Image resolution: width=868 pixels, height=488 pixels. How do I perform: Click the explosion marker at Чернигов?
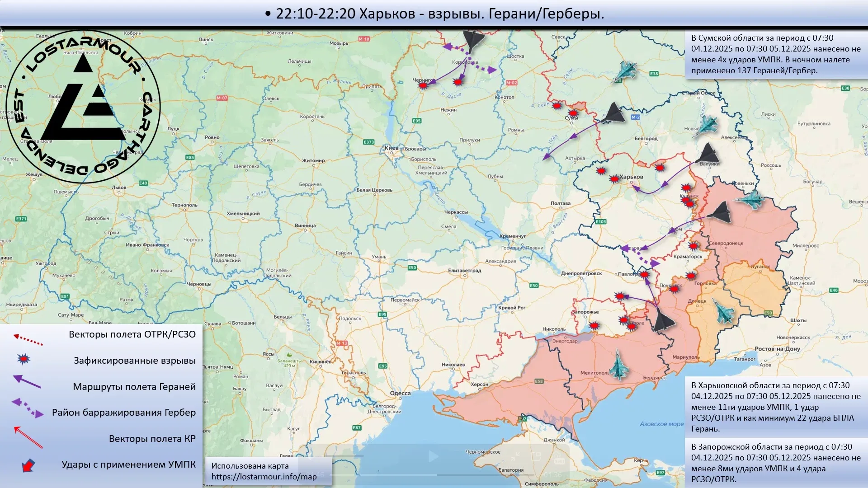[423, 85]
